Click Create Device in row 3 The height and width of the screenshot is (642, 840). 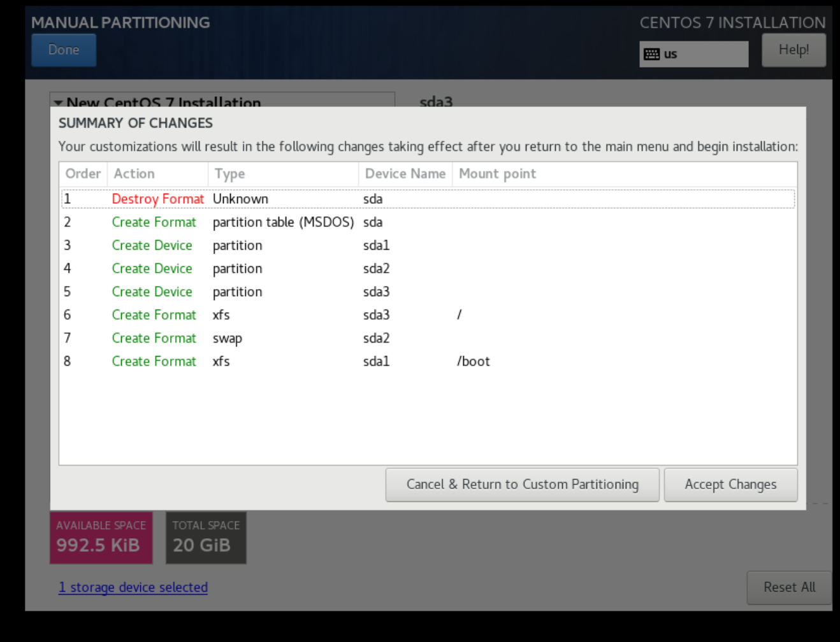tap(152, 245)
